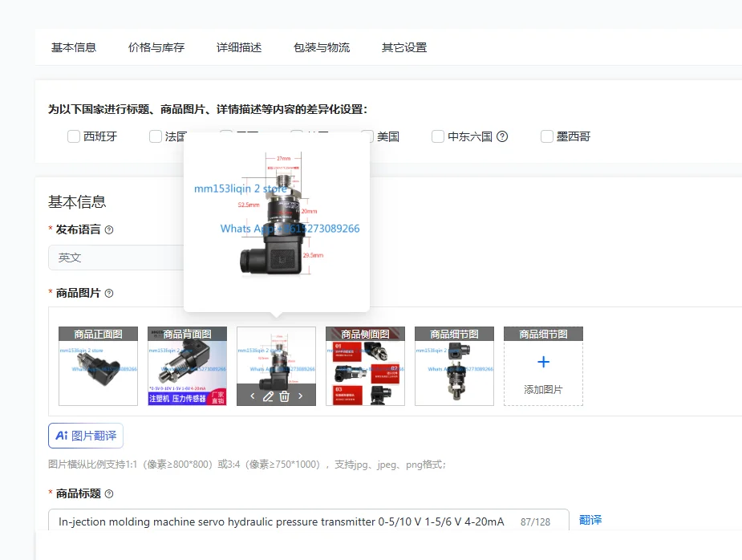Enable the 中东六国 checkbox
742x560 pixels.
pos(438,137)
